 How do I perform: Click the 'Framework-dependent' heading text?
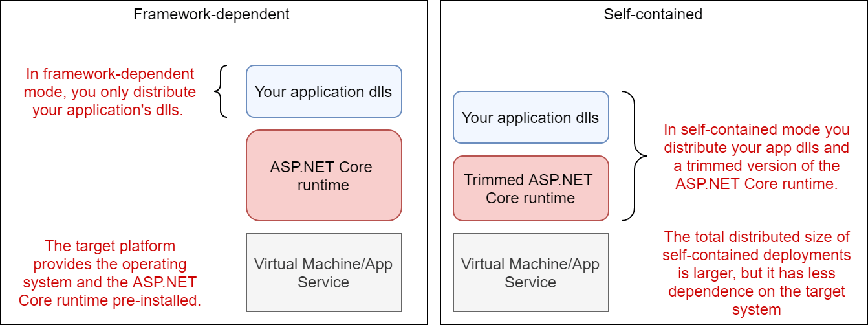[212, 14]
